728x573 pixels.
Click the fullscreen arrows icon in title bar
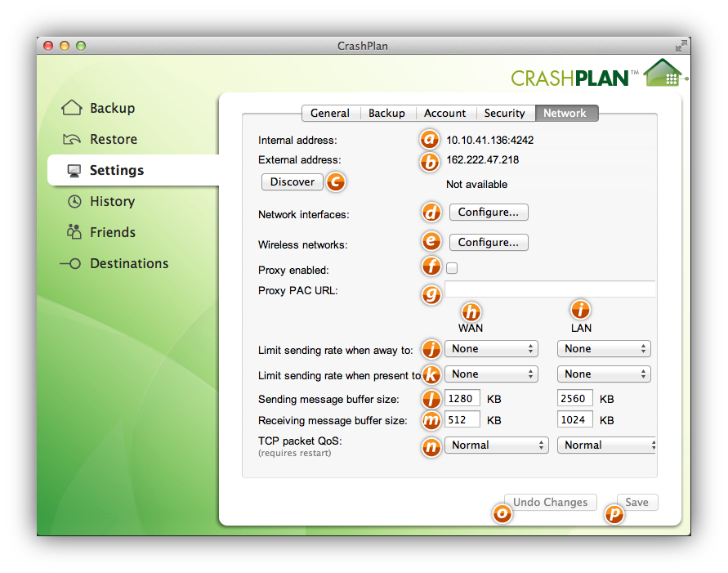pyautogui.click(x=681, y=46)
